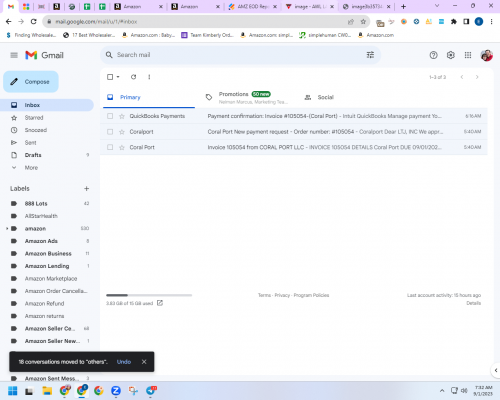This screenshot has width=500, height=400.
Task: Create a new label with plus icon
Action: click(86, 189)
